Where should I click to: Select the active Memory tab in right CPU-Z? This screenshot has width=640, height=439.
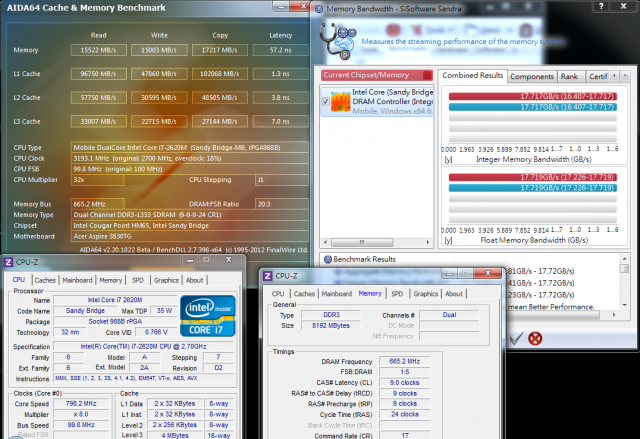[370, 293]
